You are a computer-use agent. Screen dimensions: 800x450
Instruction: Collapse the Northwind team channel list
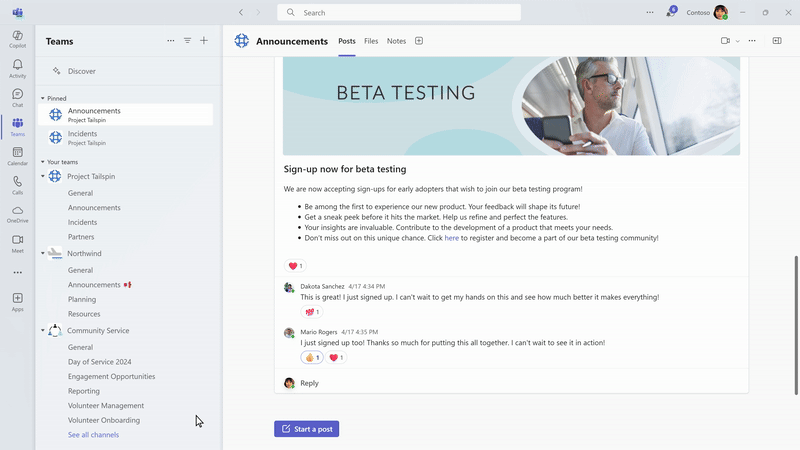point(43,253)
